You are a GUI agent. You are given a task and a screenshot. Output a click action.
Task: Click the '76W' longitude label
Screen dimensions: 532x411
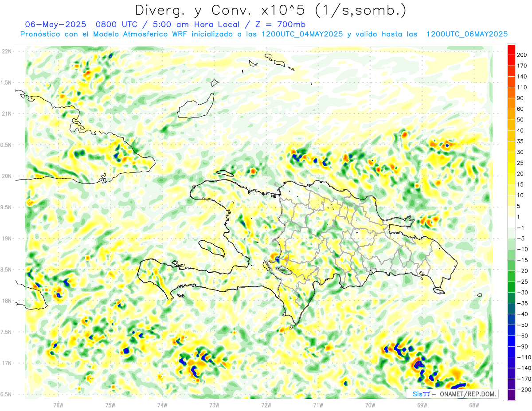58,405
